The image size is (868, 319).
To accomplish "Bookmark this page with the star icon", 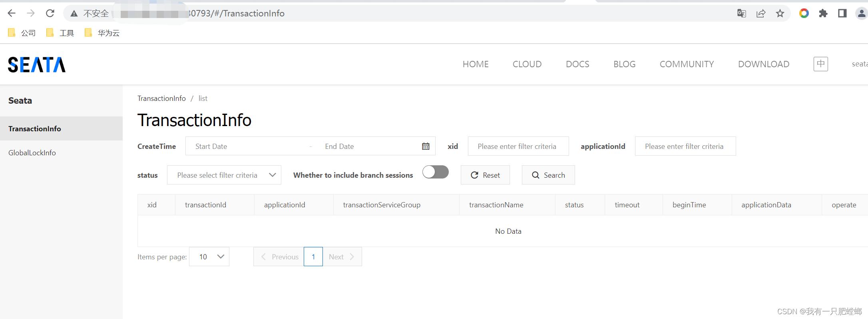I will (x=780, y=13).
